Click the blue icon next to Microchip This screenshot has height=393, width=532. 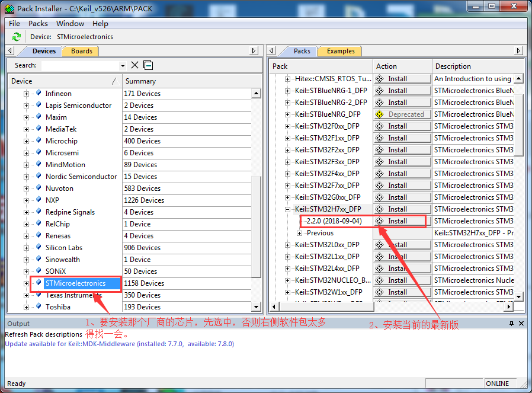click(39, 140)
